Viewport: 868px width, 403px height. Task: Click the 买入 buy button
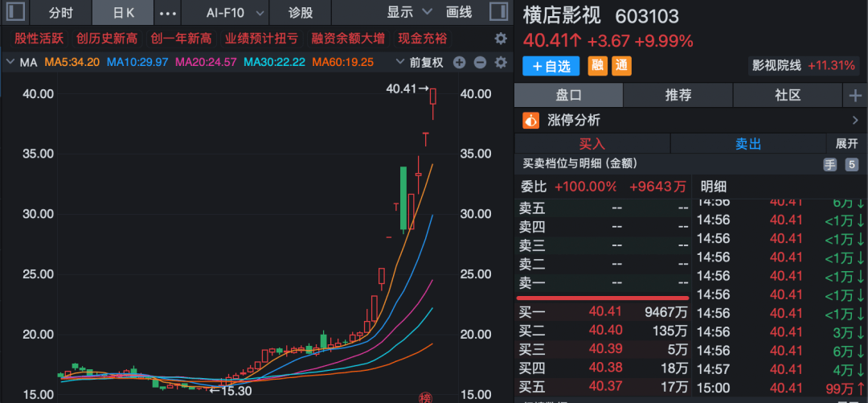coord(592,143)
